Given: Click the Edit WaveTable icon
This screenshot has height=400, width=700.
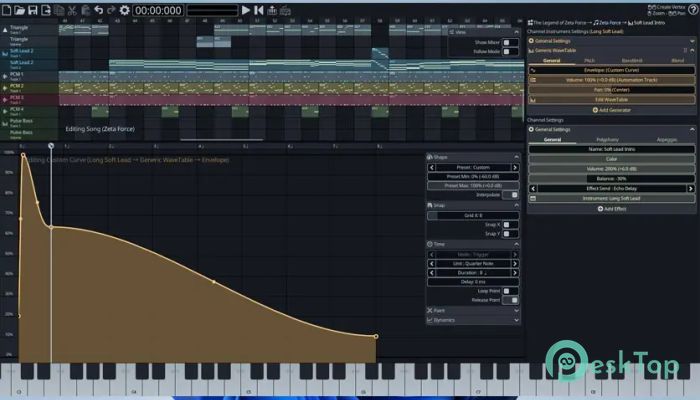Looking at the screenshot, I should (533, 100).
